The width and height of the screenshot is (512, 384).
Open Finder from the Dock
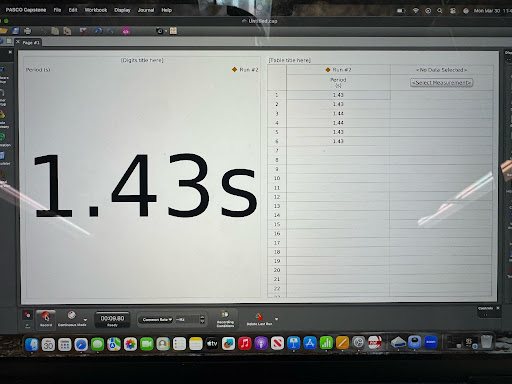pyautogui.click(x=32, y=344)
